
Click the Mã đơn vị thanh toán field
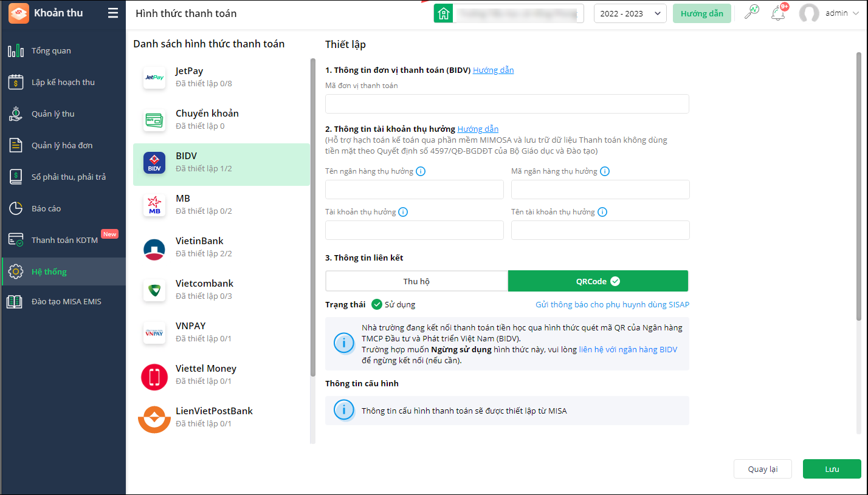tap(507, 104)
